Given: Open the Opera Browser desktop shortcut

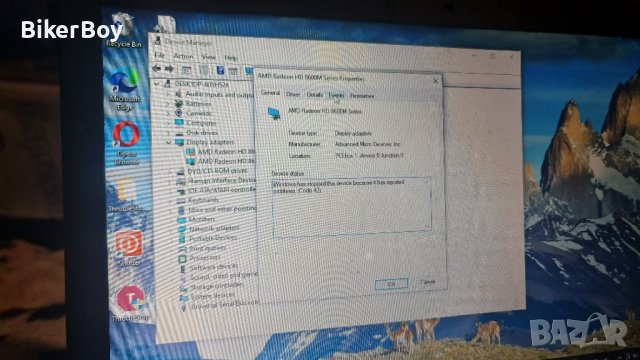Looking at the screenshot, I should [x=126, y=143].
